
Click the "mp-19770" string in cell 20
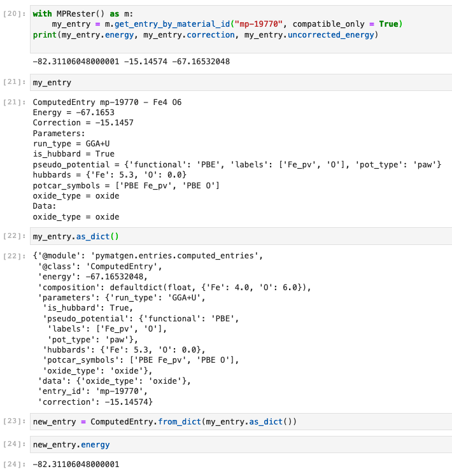pyautogui.click(x=258, y=24)
